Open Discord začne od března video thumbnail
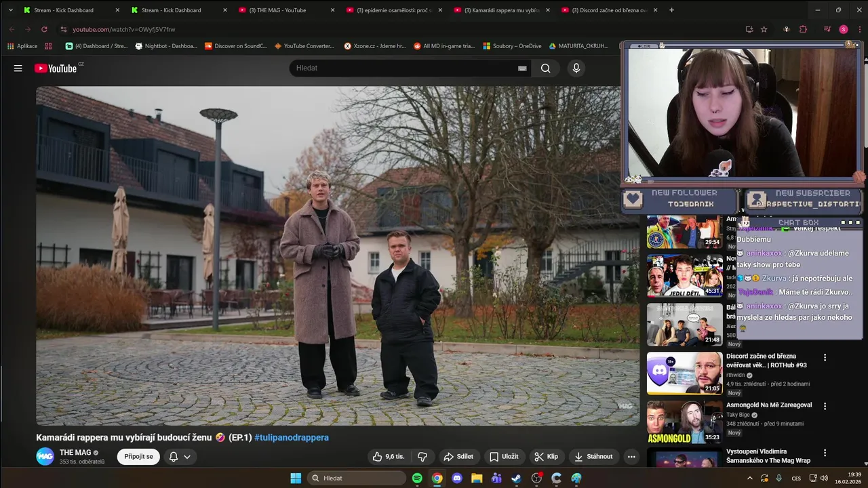Viewport: 868px width, 488px height. pos(684,373)
